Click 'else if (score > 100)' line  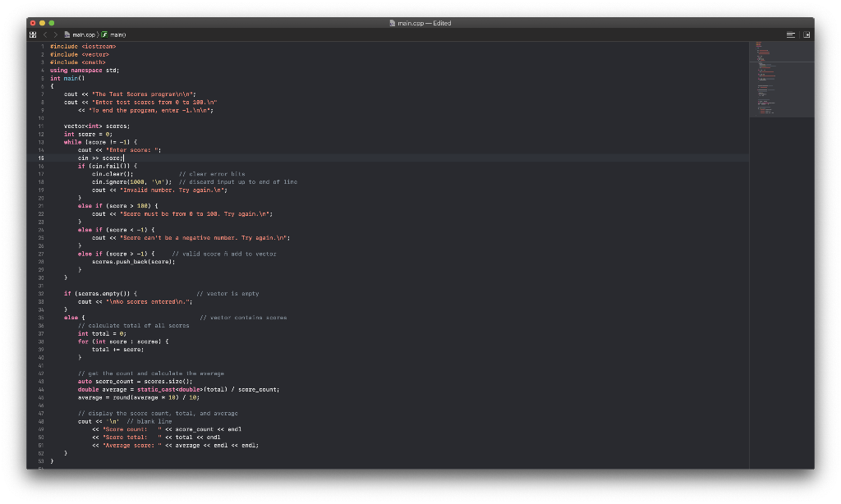(x=118, y=206)
